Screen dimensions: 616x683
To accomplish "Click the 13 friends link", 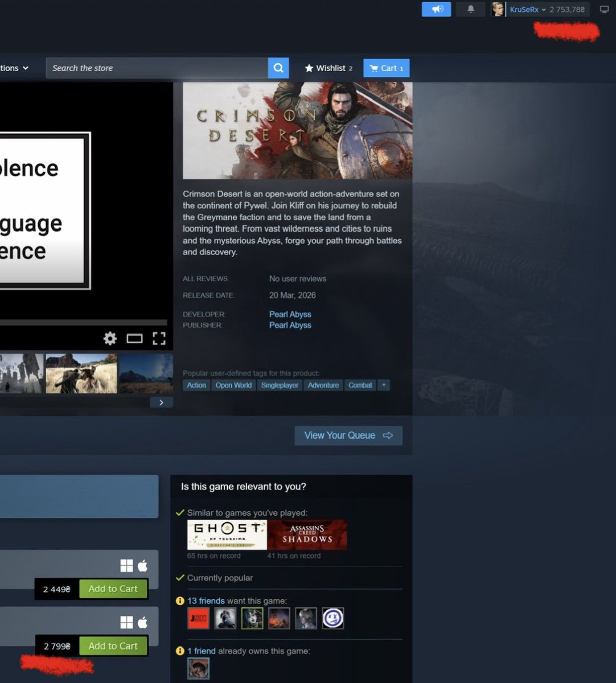I will [206, 601].
